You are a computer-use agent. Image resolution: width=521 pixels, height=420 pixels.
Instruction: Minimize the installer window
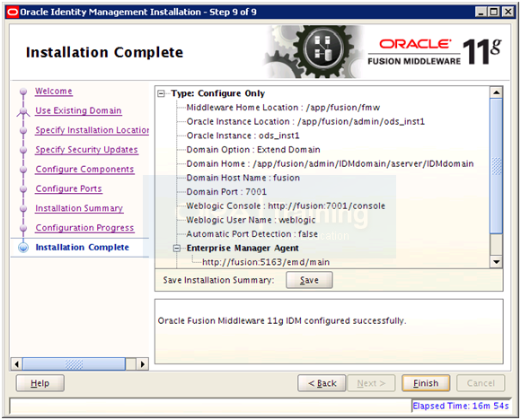481,13
